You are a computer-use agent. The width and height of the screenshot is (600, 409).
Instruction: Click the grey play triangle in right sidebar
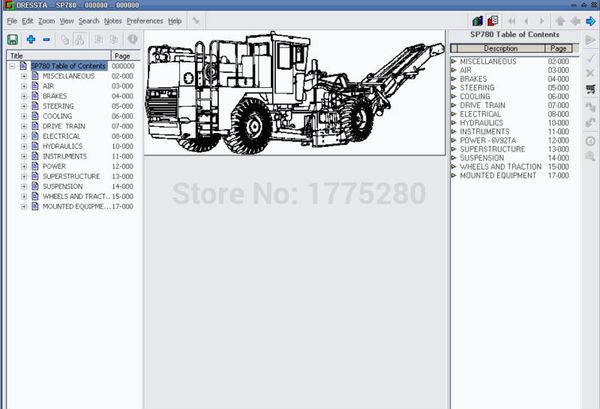click(590, 40)
